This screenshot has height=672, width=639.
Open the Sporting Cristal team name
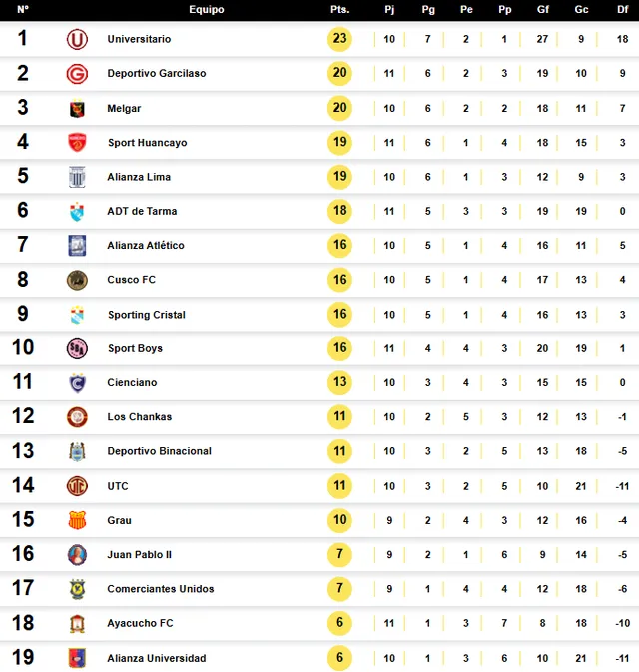click(147, 315)
